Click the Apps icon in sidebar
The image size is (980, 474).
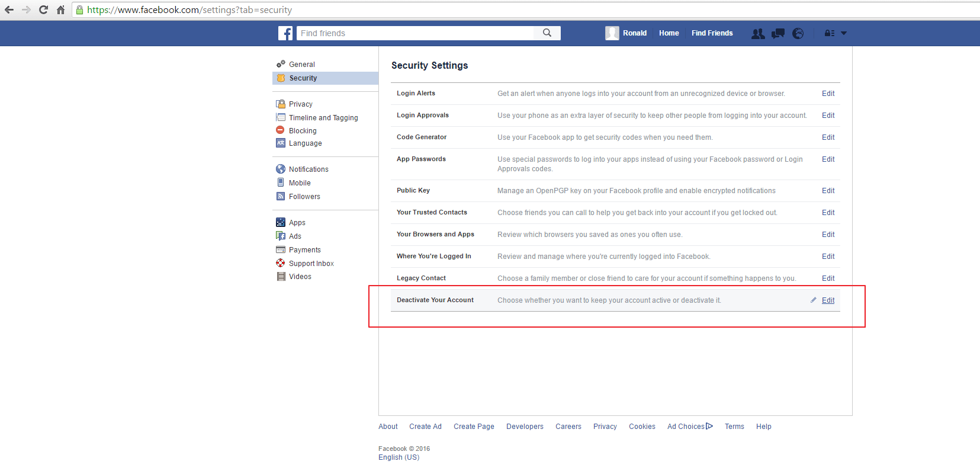[281, 222]
